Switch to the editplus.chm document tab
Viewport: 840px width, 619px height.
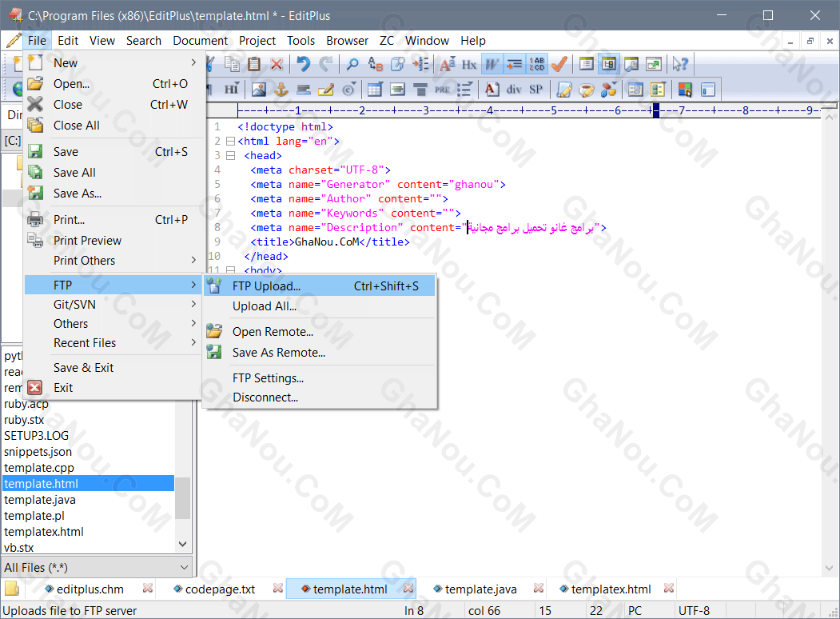pyautogui.click(x=90, y=589)
